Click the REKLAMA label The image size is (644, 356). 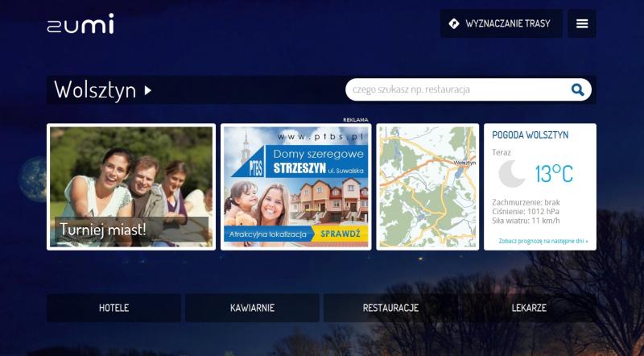click(x=356, y=120)
